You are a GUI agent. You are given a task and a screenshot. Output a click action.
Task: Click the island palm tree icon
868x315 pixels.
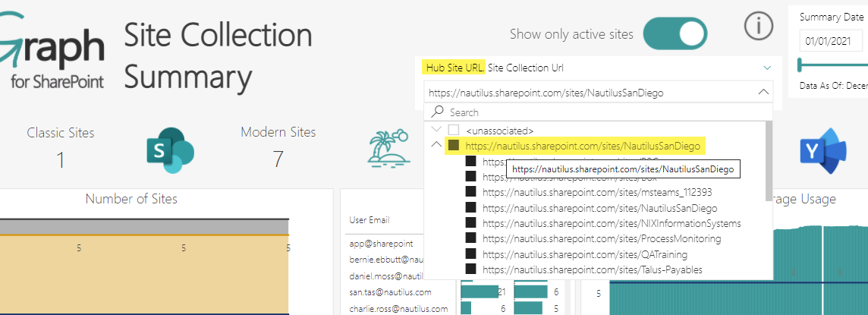tap(388, 147)
